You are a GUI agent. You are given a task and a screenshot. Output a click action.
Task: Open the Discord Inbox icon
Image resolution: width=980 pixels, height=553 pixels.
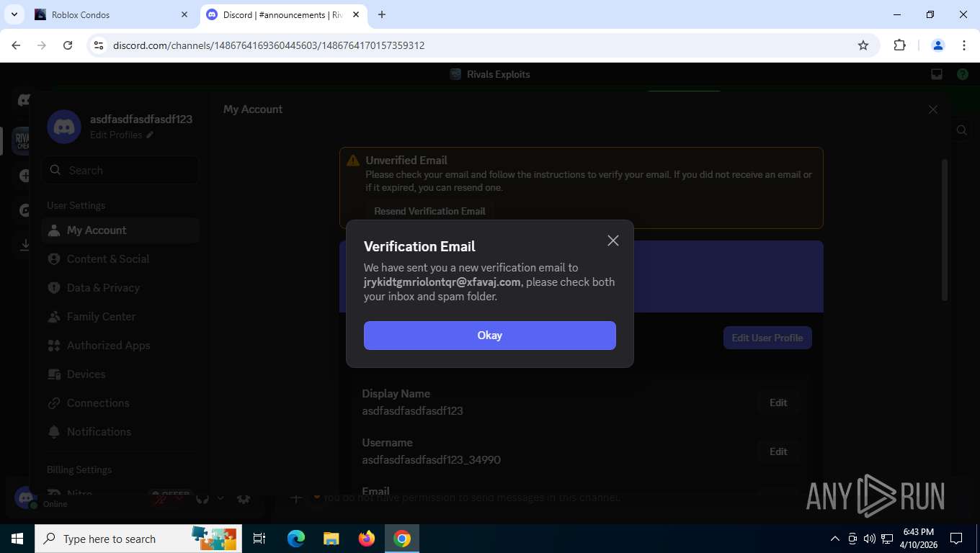[937, 74]
